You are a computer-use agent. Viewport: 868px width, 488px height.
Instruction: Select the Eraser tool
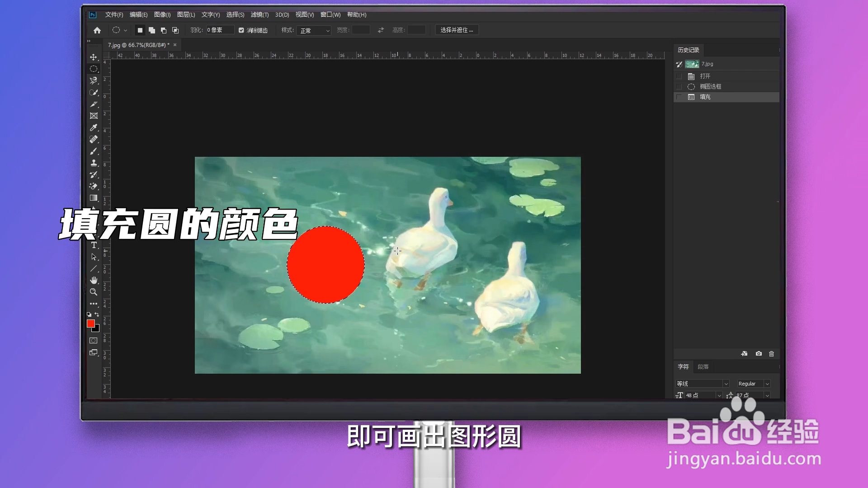click(x=94, y=186)
